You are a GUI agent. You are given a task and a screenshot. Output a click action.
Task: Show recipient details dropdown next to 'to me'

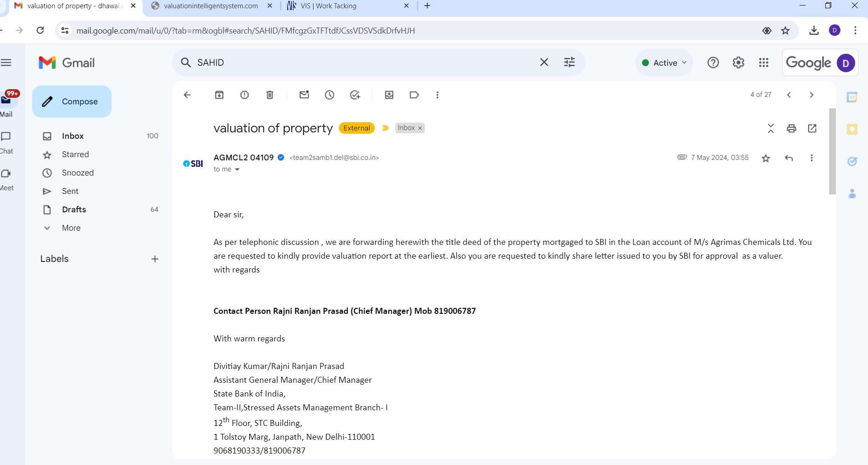237,170
